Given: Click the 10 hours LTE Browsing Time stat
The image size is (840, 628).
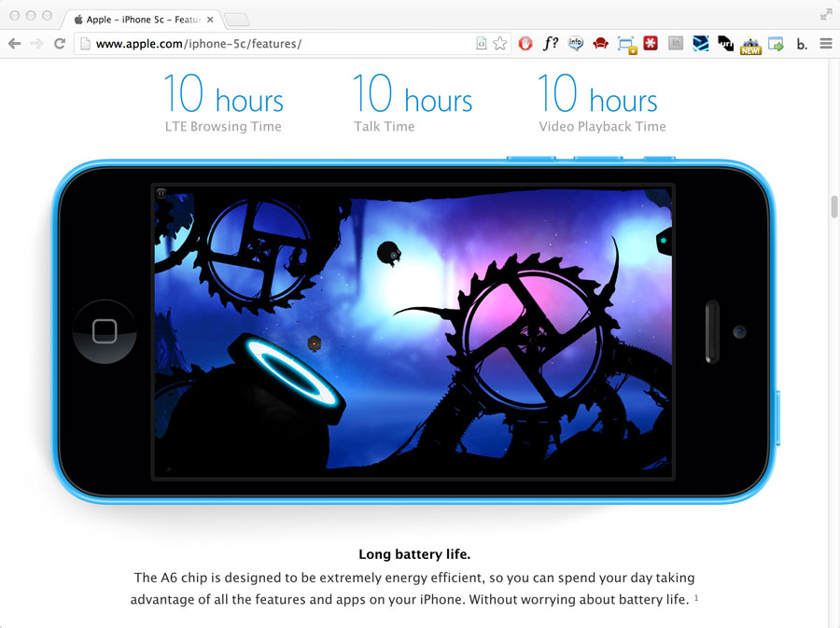Looking at the screenshot, I should coord(223,103).
